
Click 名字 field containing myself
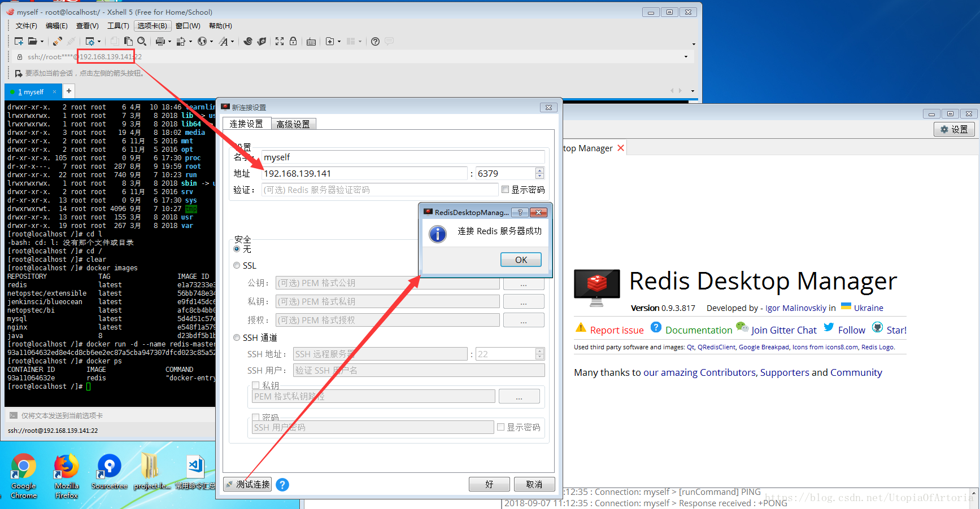(403, 157)
